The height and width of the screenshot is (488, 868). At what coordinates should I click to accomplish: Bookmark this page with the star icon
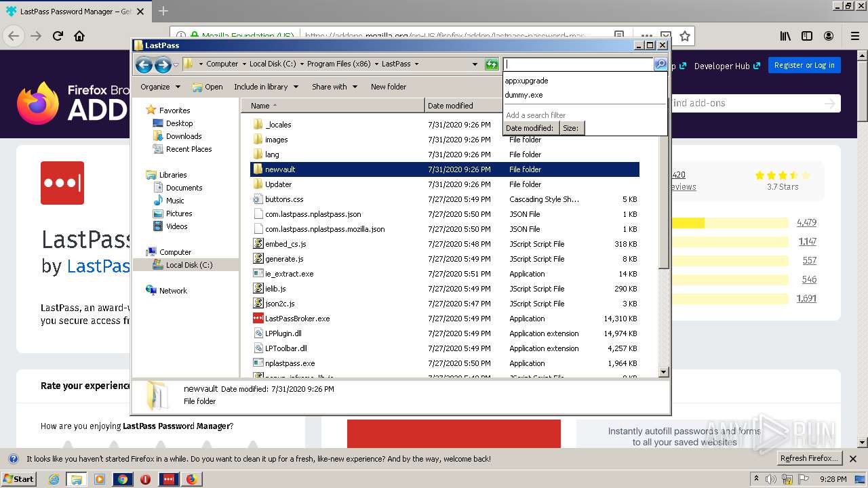[x=684, y=36]
